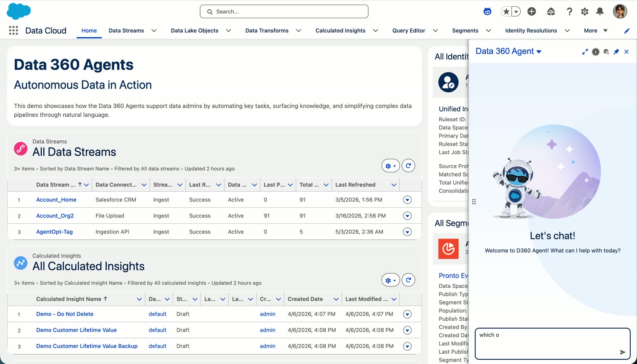The width and height of the screenshot is (637, 364).
Task: Click the pencil edit navigation icon
Action: tap(627, 31)
